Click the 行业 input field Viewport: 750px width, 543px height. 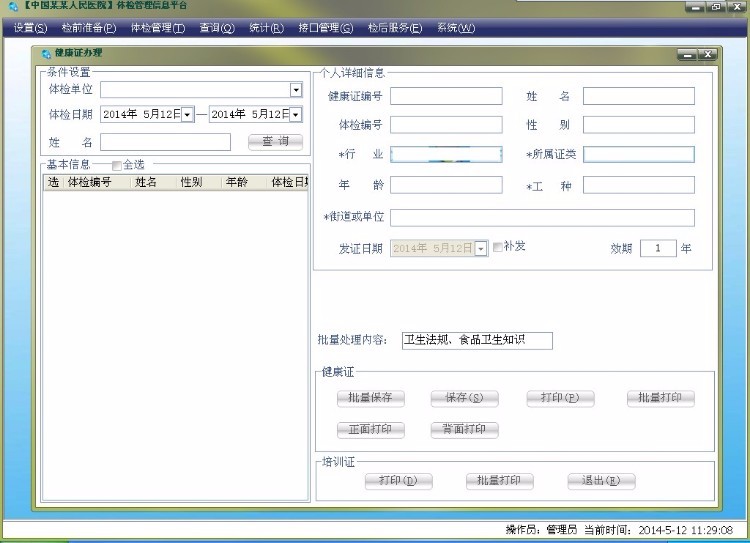446,155
